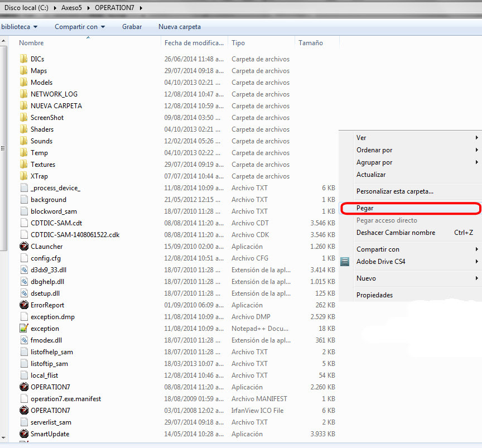Select the operation7.exe.manifest file name

point(66,399)
